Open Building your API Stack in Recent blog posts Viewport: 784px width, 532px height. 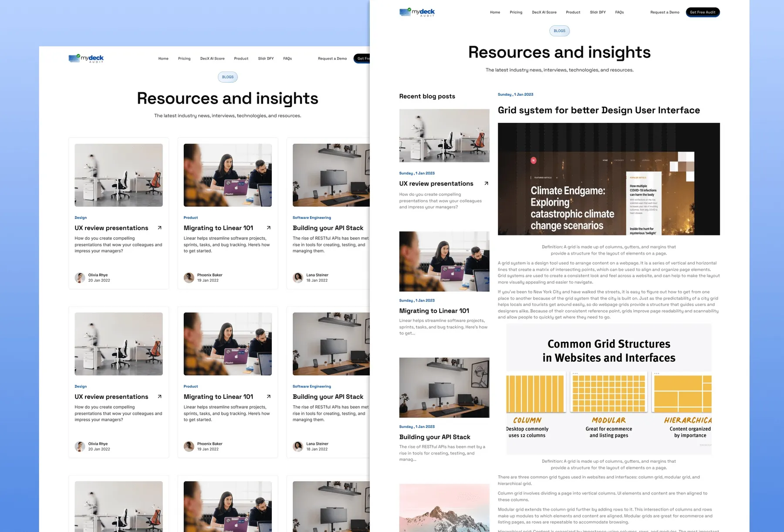(x=435, y=437)
